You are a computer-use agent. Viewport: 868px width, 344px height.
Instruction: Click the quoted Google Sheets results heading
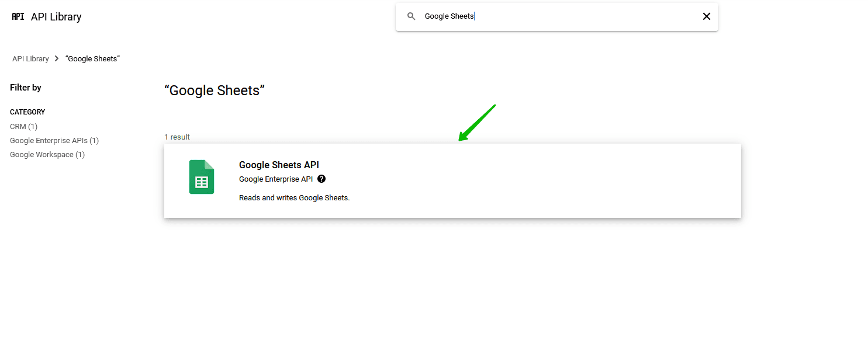point(215,91)
